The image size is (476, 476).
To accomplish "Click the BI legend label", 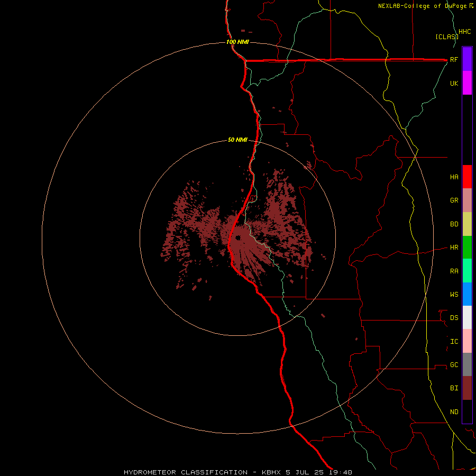I will (454, 388).
